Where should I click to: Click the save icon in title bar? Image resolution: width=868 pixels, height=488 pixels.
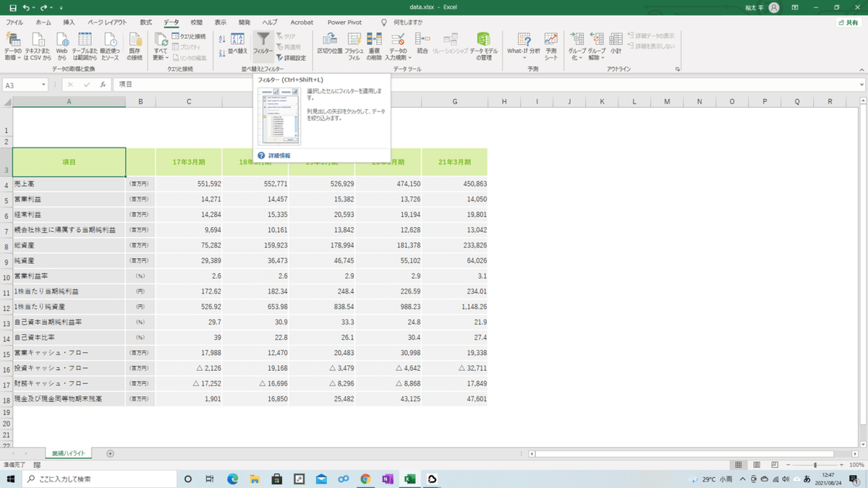coord(12,7)
